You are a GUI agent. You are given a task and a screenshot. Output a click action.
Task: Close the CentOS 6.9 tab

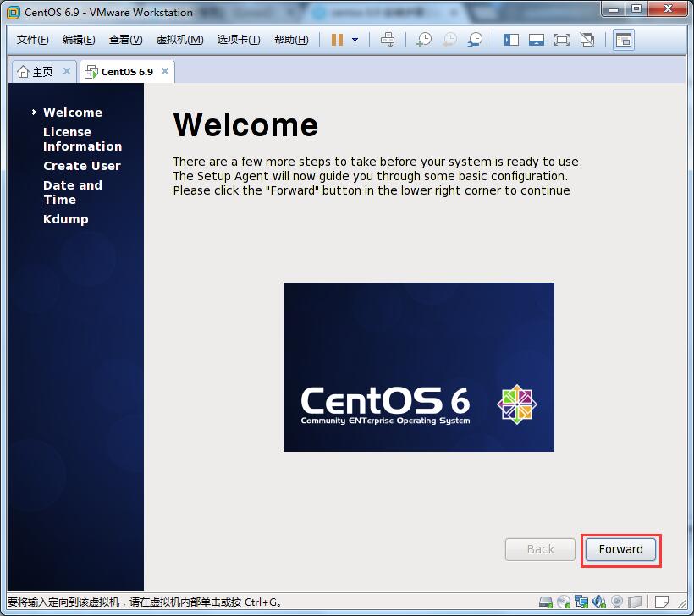[x=165, y=71]
